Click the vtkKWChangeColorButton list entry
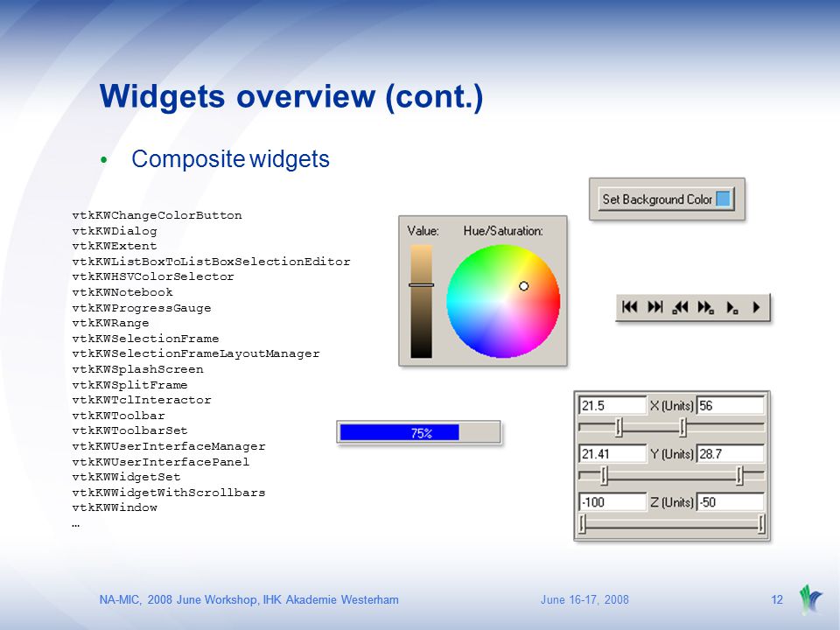This screenshot has width=840, height=630. click(157, 215)
